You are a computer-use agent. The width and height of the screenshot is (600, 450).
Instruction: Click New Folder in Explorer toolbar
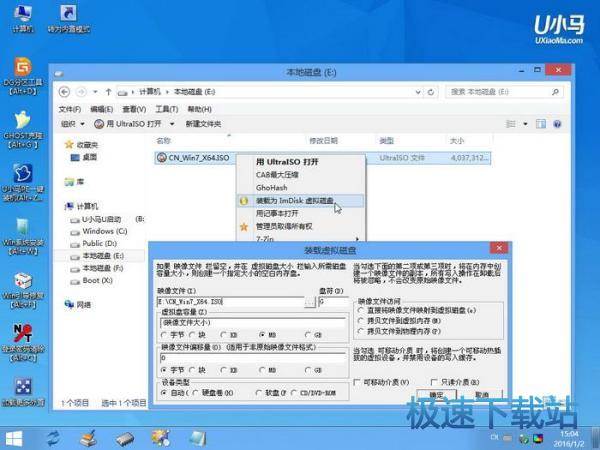pos(203,124)
